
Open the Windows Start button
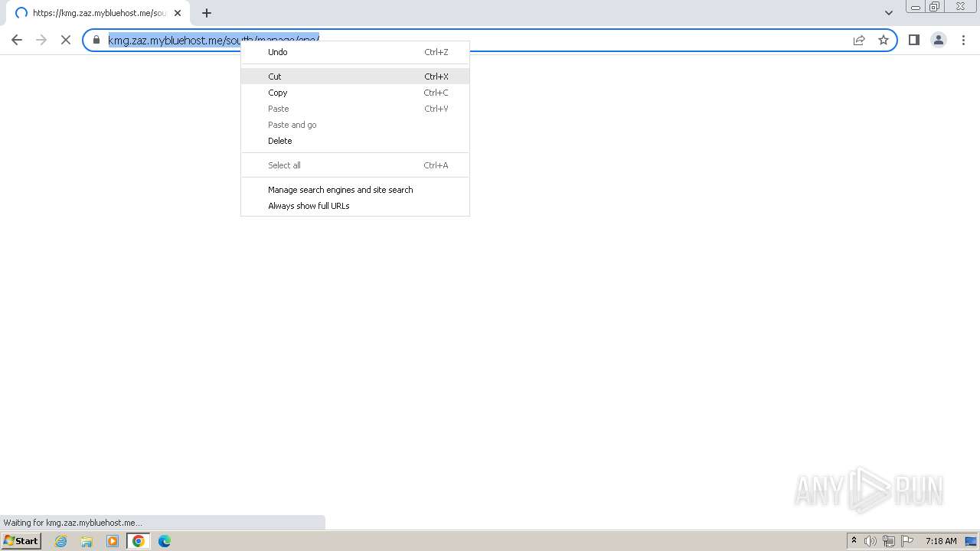tap(21, 541)
